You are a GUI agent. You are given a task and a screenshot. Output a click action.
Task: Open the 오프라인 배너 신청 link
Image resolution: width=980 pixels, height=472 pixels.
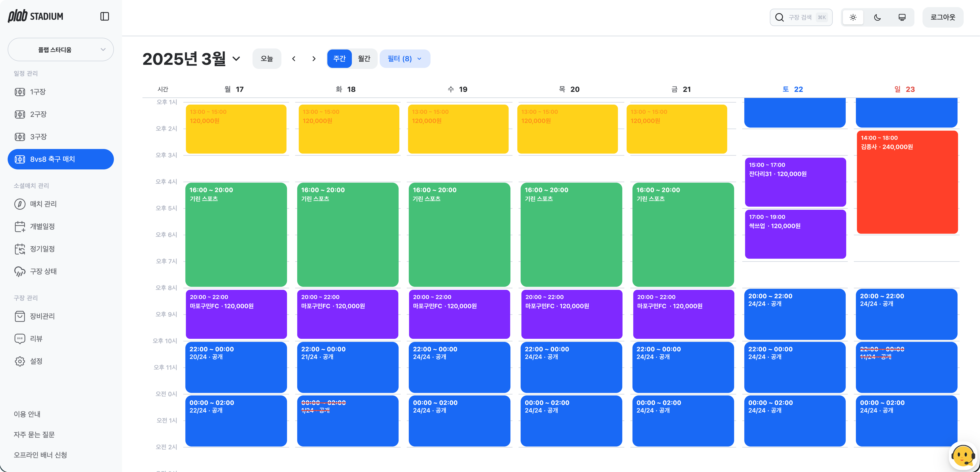pyautogui.click(x=40, y=455)
